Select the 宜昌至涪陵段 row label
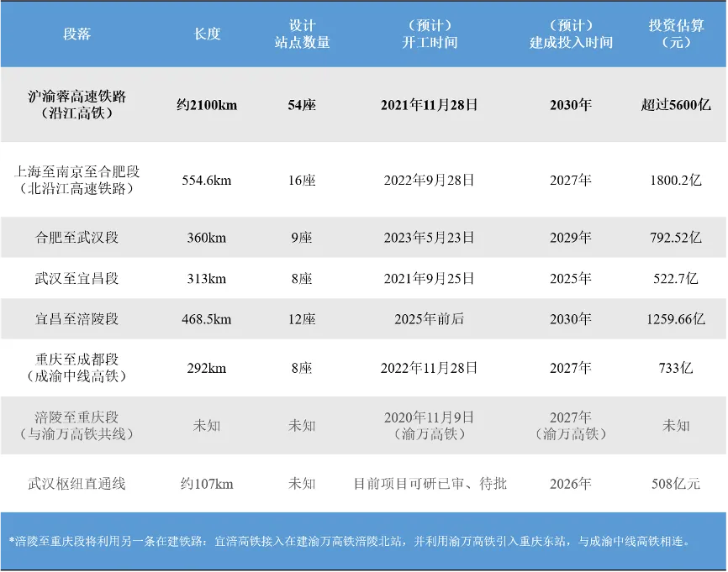Image resolution: width=728 pixels, height=572 pixels. pos(76,319)
